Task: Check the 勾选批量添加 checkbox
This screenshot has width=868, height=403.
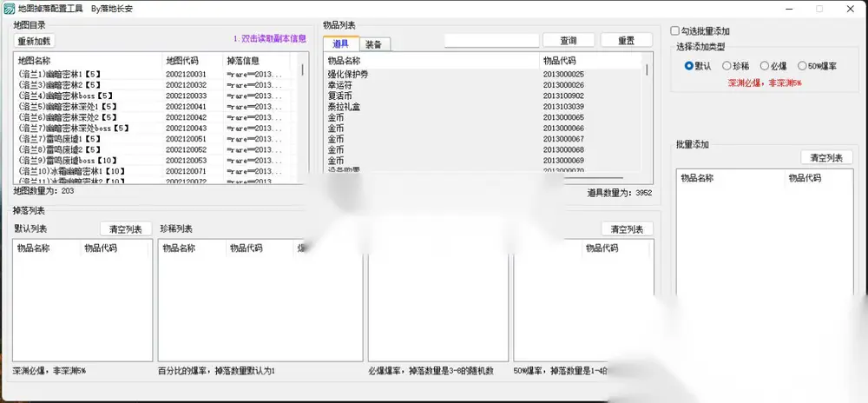Action: [674, 31]
